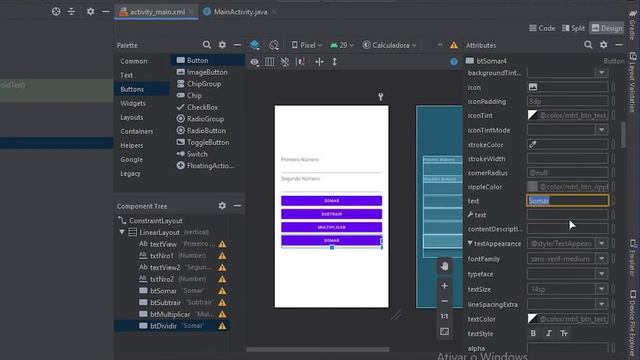The height and width of the screenshot is (360, 640).
Task: Toggle view options eye icon
Action: pyautogui.click(x=255, y=62)
